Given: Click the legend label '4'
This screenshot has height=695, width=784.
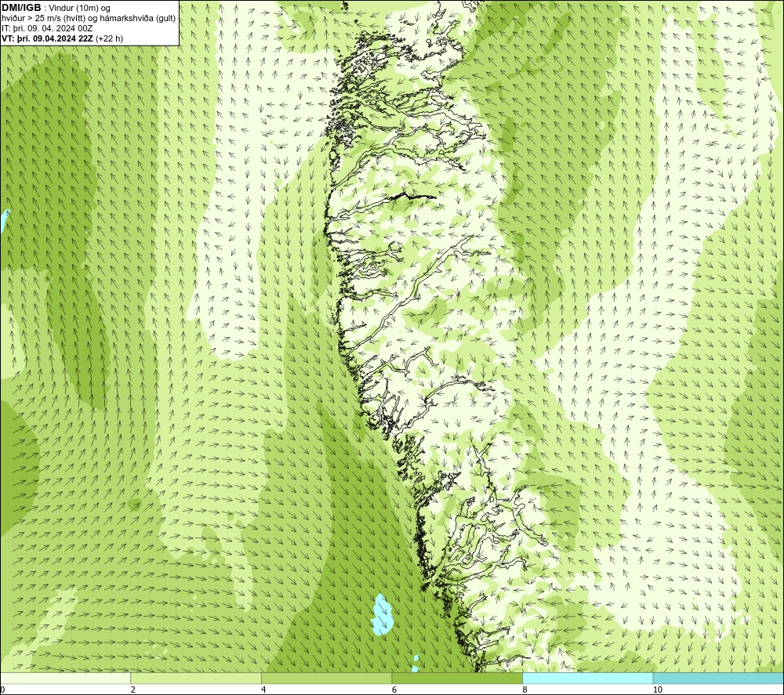Looking at the screenshot, I should [x=263, y=690].
